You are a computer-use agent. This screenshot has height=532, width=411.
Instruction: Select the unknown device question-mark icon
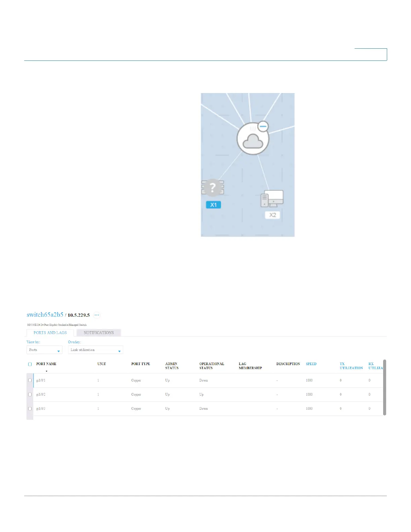pyautogui.click(x=213, y=187)
